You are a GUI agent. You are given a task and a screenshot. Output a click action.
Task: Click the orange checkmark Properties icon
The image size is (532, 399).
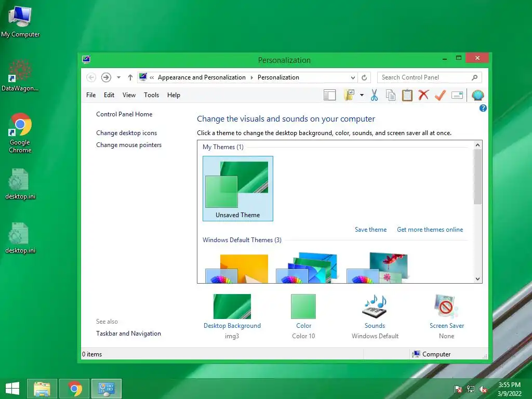pyautogui.click(x=440, y=96)
